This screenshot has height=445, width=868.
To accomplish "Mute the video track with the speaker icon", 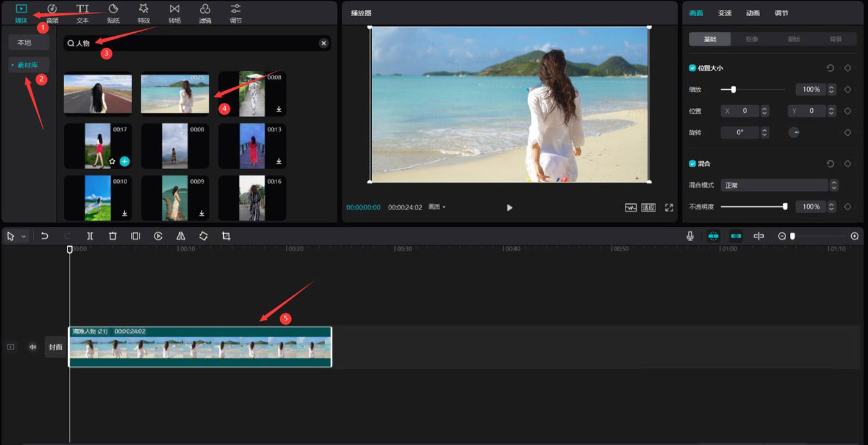I will click(33, 347).
